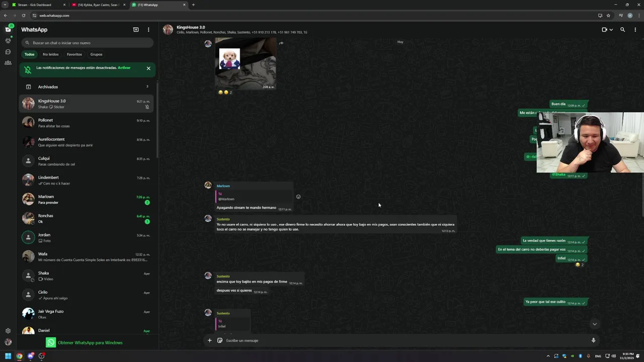Show hidden system tray icons
The height and width of the screenshot is (362, 644).
click(x=548, y=356)
